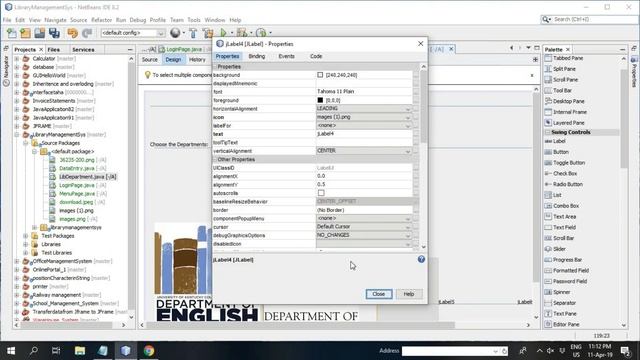Switch to Binding tab in Properties dialog
The width and height of the screenshot is (640, 360).
pyautogui.click(x=257, y=56)
